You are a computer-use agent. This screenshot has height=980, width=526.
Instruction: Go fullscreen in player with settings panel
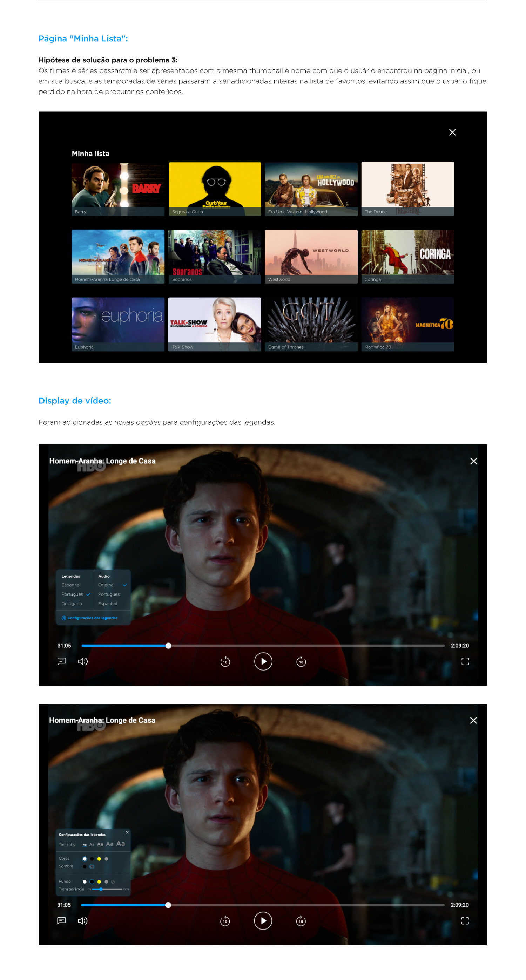click(x=465, y=921)
